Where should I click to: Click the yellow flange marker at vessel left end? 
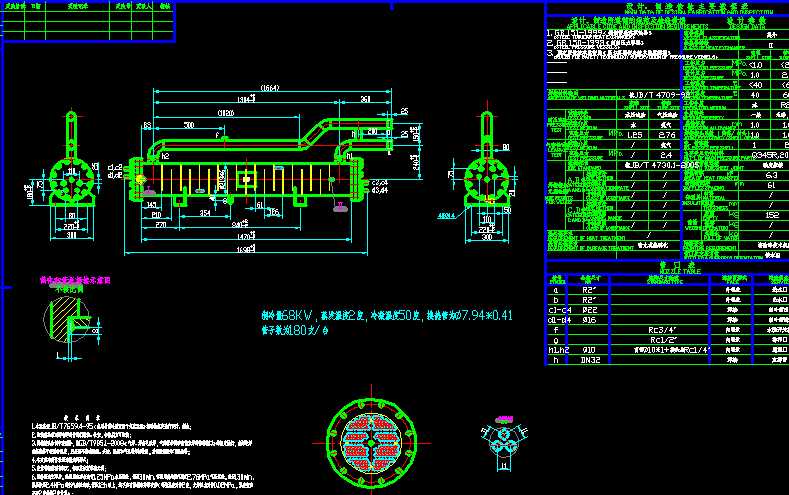click(140, 179)
